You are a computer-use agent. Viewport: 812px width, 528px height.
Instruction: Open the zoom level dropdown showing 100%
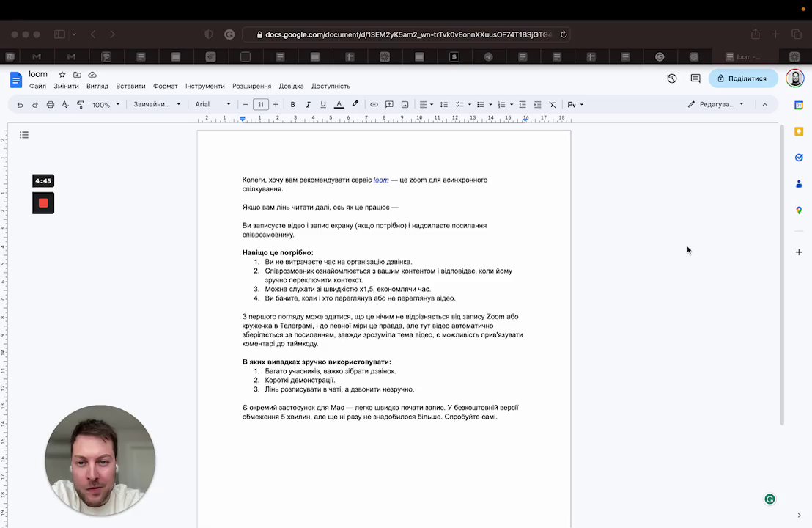pos(106,105)
